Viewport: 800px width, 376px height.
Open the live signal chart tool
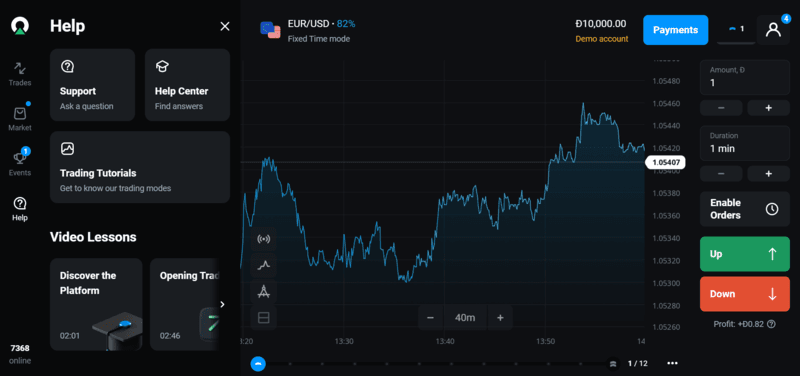263,239
